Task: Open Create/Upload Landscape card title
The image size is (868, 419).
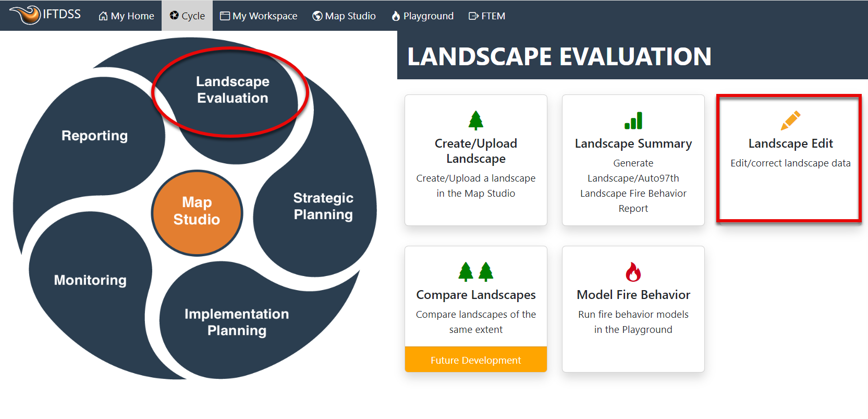Action: 476,151
